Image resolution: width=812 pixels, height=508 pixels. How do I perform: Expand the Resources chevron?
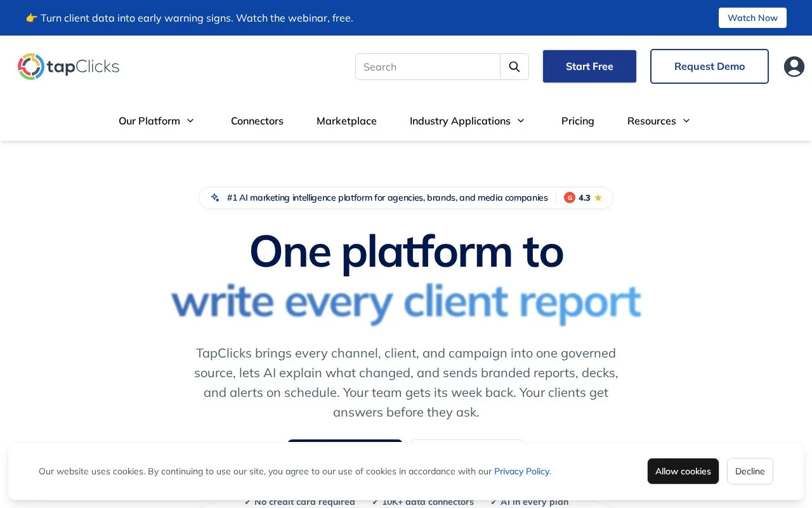coord(686,121)
